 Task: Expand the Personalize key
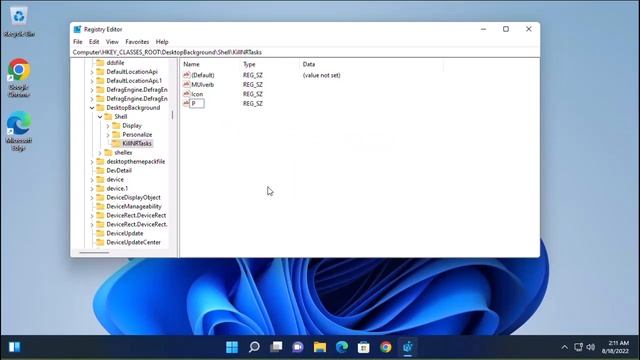pyautogui.click(x=108, y=135)
